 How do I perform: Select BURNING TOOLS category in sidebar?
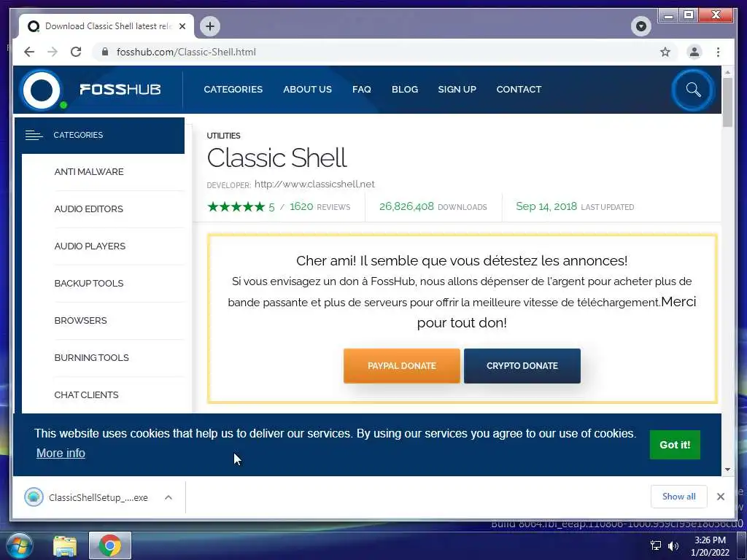(x=91, y=357)
